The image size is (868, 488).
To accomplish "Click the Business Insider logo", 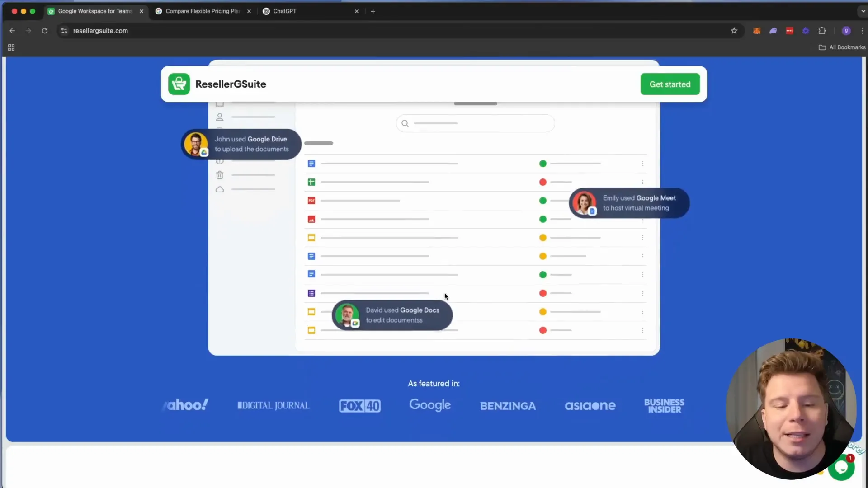I will click(x=664, y=406).
